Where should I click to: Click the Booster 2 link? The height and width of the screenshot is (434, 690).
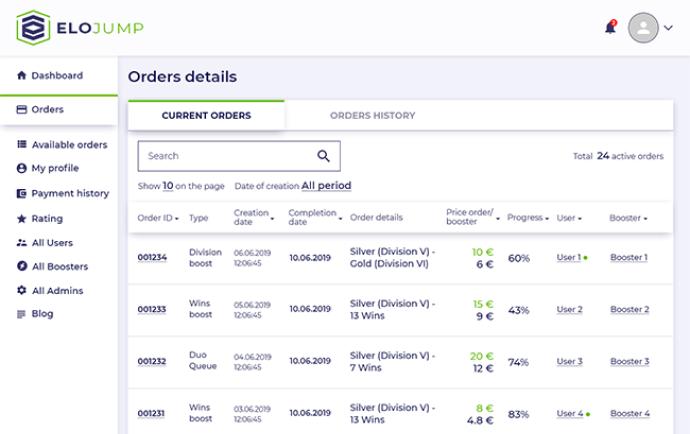coord(629,310)
